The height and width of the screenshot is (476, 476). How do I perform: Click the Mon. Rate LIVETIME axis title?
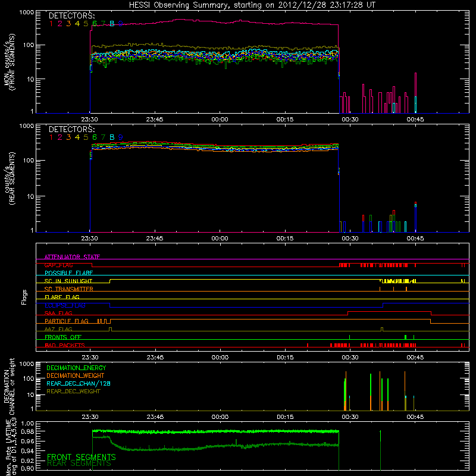coord(11,447)
